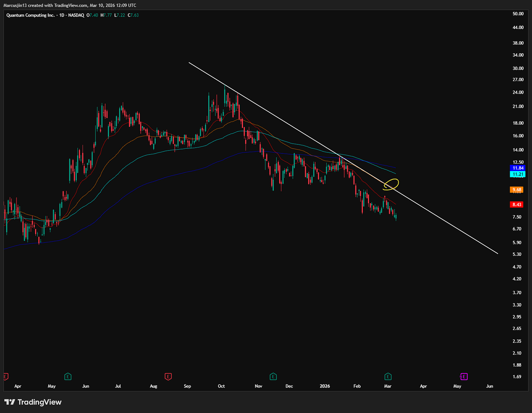
Task: Click the Dec label on time axis
Action: (289, 386)
